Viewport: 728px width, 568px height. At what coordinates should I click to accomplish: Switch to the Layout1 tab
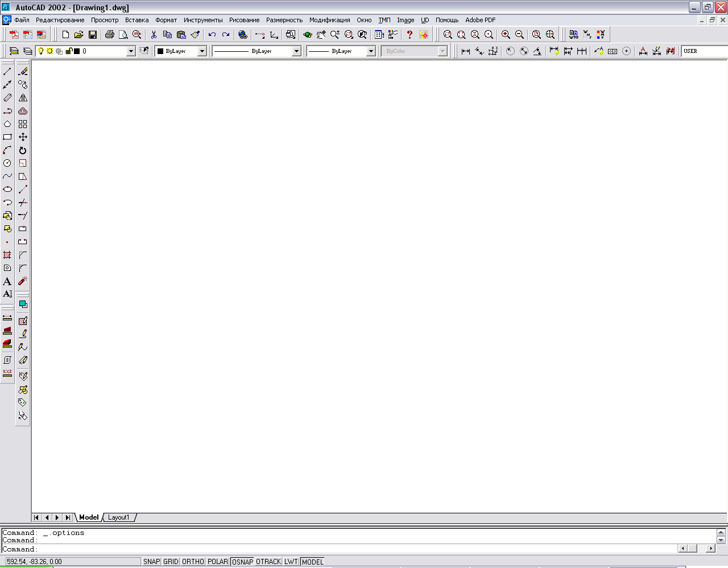(119, 517)
